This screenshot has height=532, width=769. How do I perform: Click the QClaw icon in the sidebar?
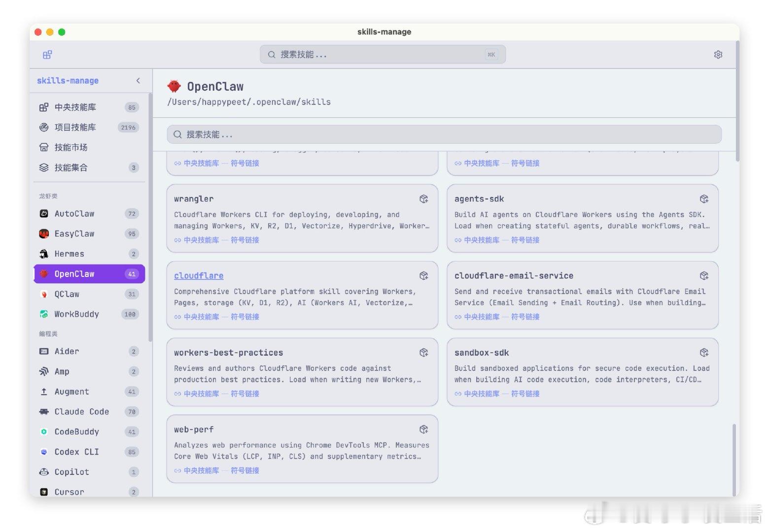pyautogui.click(x=44, y=294)
